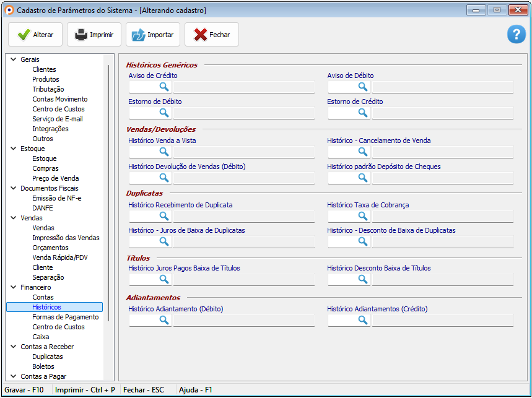Collapse the Gerais tree group
Screen dimensions: 532x398
click(x=14, y=59)
